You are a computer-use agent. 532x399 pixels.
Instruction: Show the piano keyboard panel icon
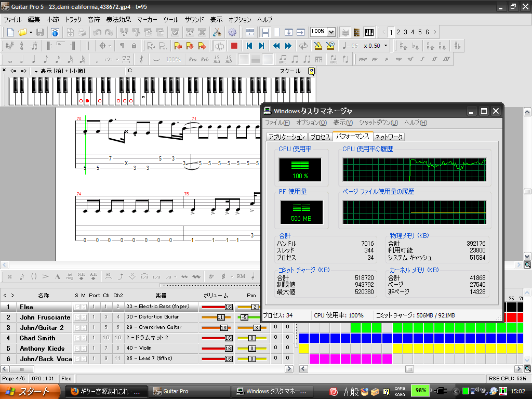pos(369,32)
